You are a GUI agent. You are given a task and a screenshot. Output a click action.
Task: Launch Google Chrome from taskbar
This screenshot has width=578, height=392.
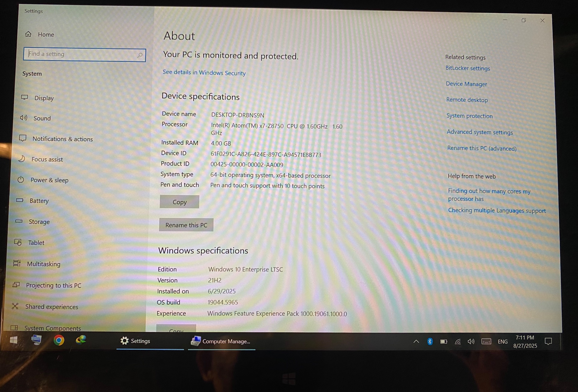point(59,340)
